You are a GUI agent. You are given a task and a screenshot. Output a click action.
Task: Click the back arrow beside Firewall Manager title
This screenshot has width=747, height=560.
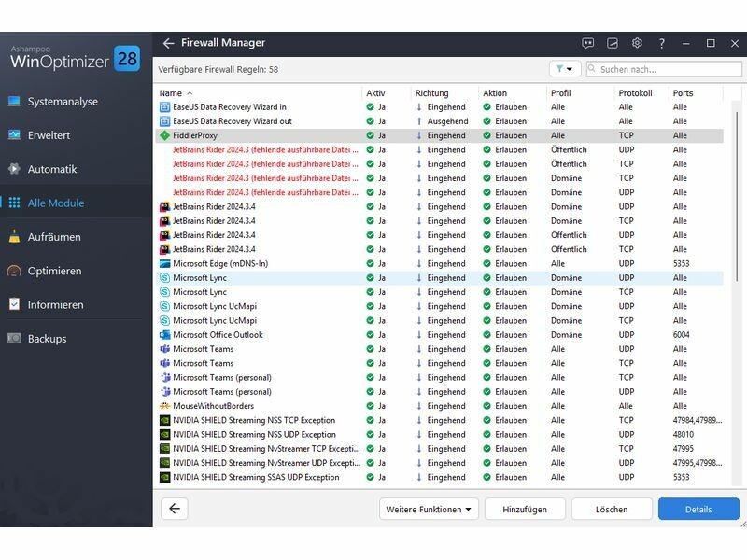168,43
